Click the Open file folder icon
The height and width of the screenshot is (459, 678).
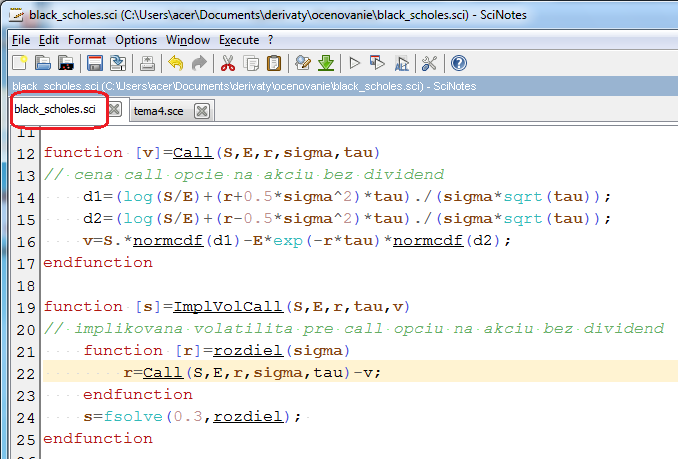[44, 64]
